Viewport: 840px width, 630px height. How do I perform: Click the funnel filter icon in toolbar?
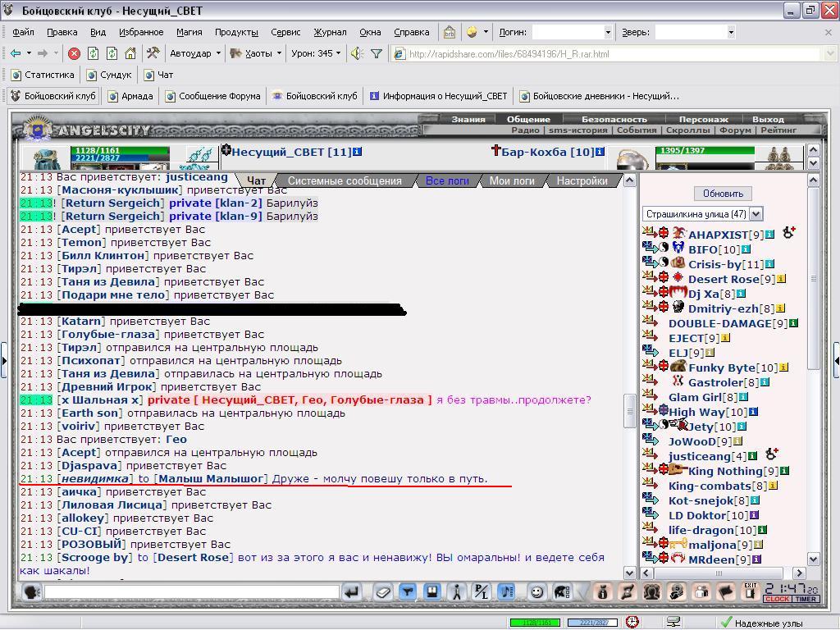click(x=377, y=53)
